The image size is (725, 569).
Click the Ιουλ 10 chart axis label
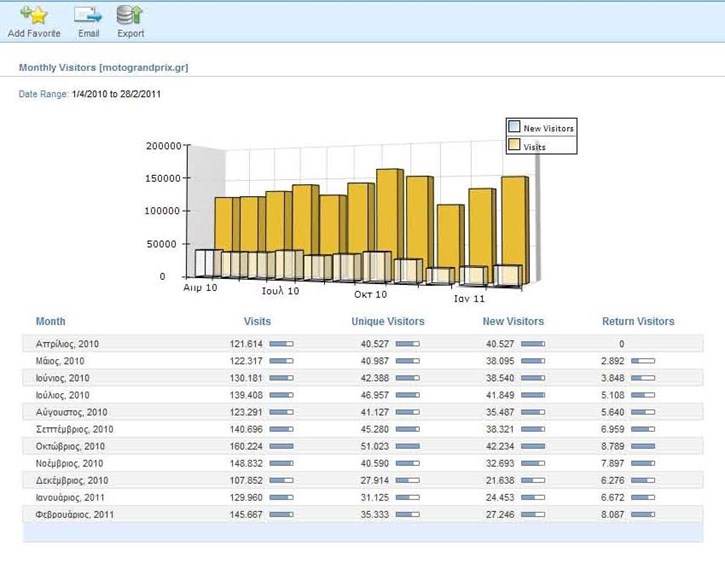point(281,291)
